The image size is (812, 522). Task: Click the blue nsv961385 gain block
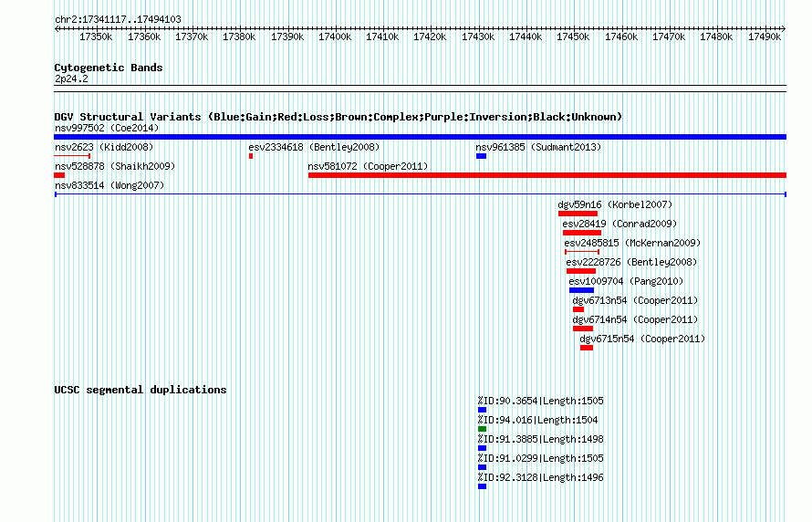click(481, 156)
